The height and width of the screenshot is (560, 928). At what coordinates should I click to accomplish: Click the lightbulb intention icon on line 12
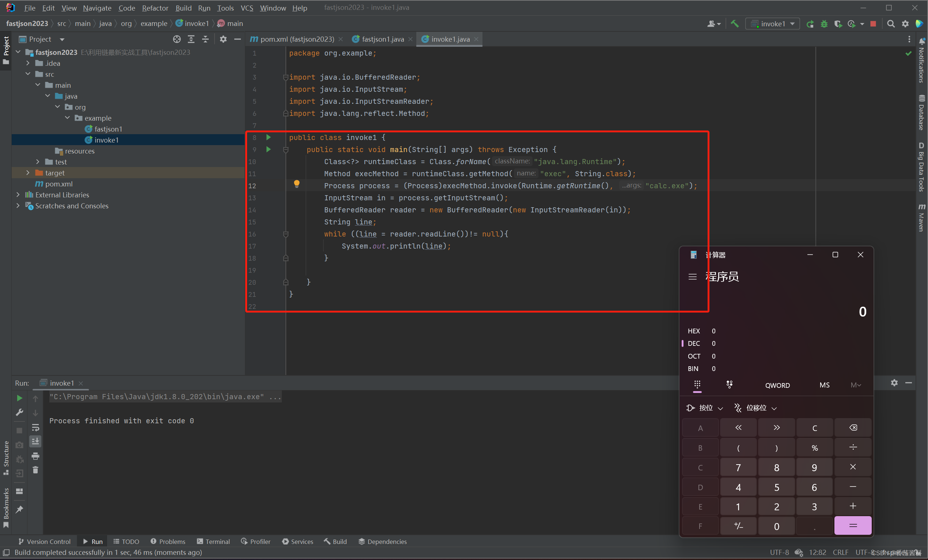point(297,184)
